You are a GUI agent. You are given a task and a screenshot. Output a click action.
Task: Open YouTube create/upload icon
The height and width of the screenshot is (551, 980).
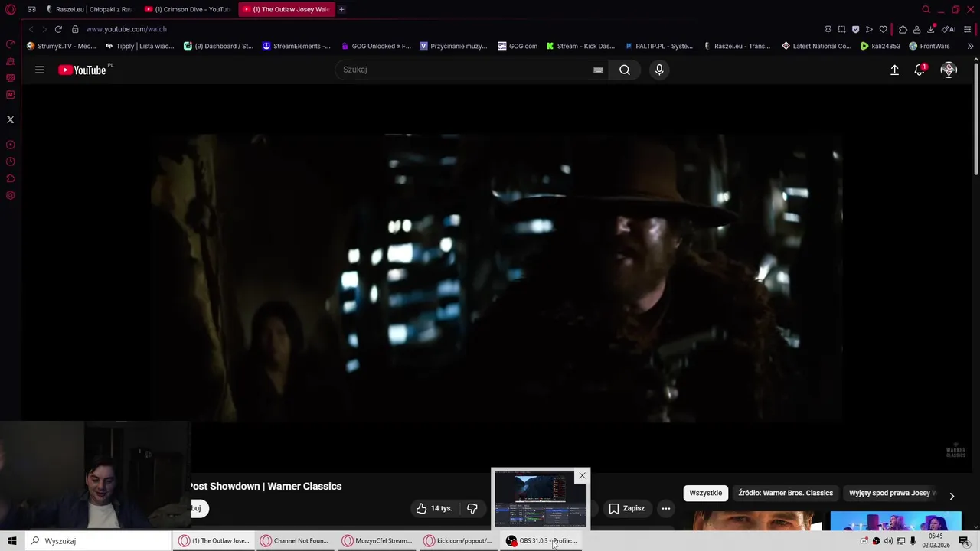point(894,70)
